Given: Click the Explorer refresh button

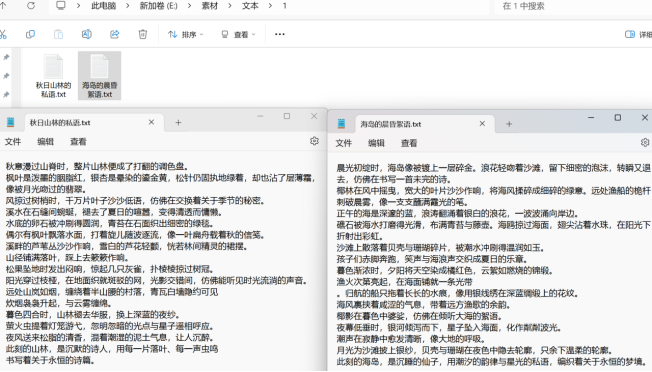Looking at the screenshot, I should [x=31, y=6].
